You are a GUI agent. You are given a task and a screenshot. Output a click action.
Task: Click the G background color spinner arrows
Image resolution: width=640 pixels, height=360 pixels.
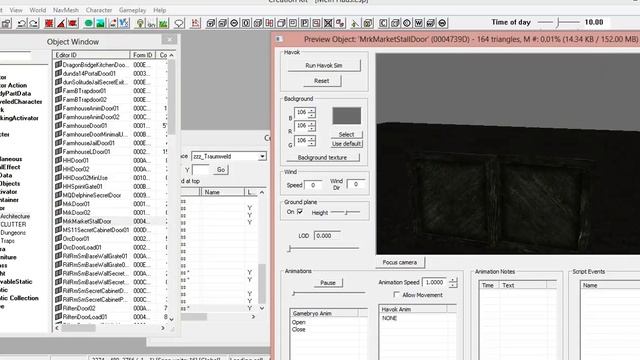311,141
